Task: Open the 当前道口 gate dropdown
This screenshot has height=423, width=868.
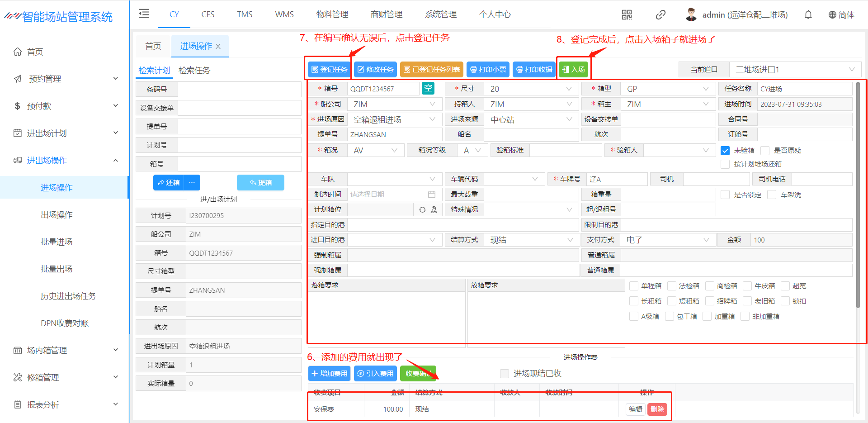Action: [795, 70]
